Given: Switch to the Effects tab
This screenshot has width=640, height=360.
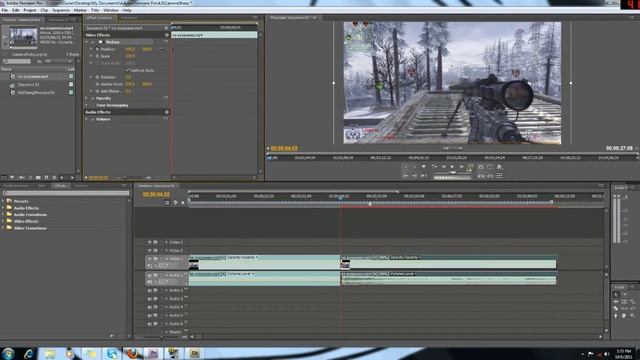Looking at the screenshot, I should 60,186.
